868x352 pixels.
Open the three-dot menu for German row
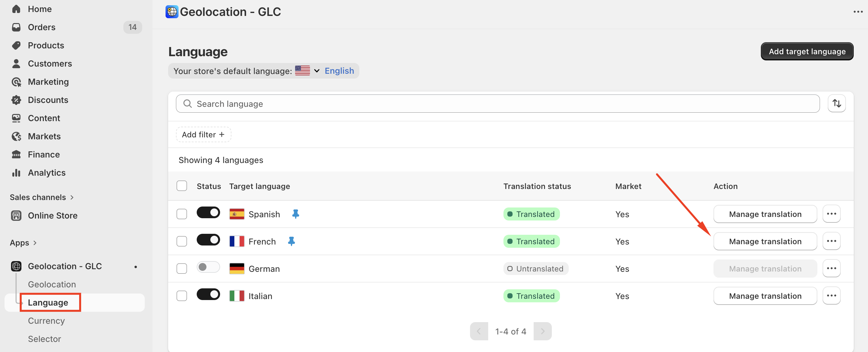831,268
